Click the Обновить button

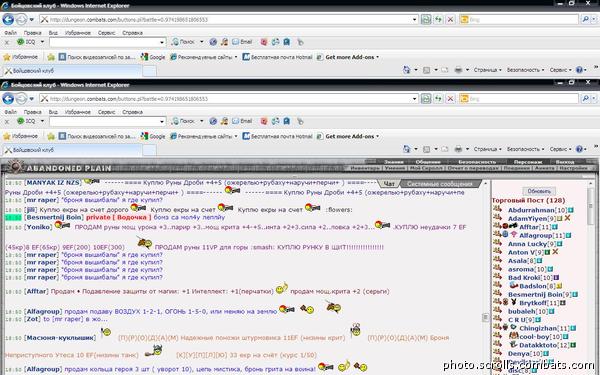(539, 191)
